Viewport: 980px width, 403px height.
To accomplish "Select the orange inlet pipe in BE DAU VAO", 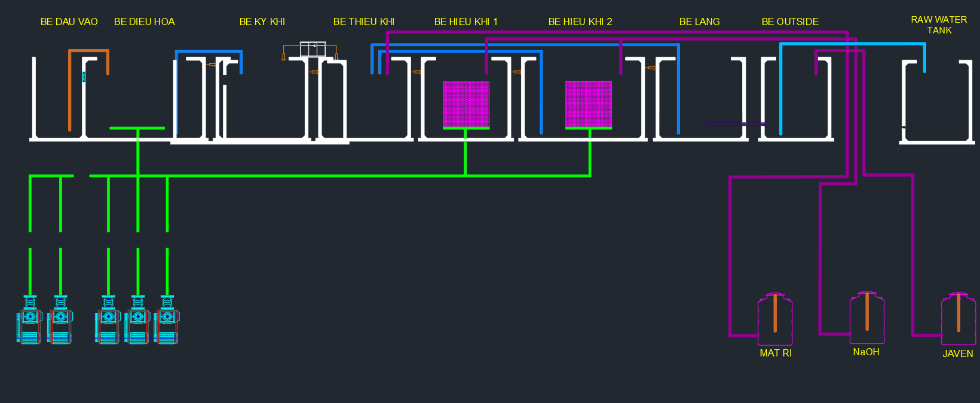I will [x=88, y=51].
